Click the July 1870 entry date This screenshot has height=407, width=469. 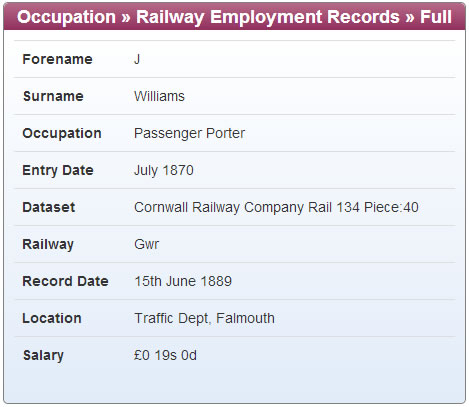(x=164, y=170)
